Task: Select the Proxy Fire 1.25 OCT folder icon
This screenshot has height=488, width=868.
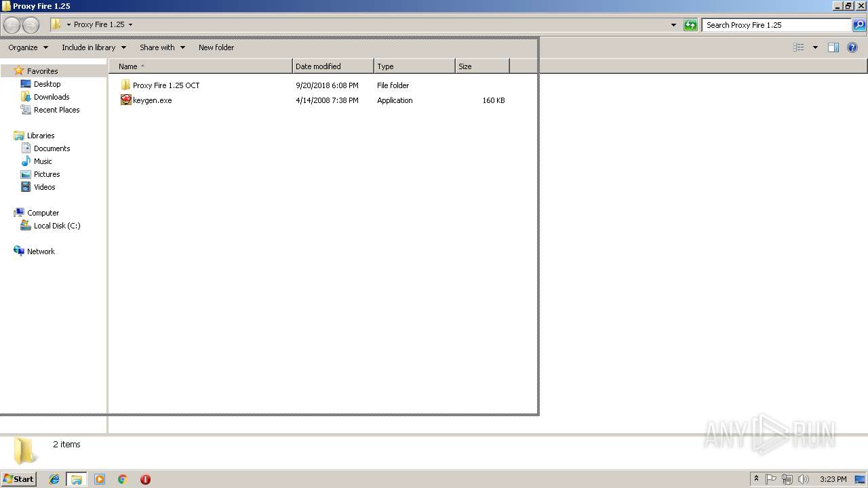Action: [125, 85]
